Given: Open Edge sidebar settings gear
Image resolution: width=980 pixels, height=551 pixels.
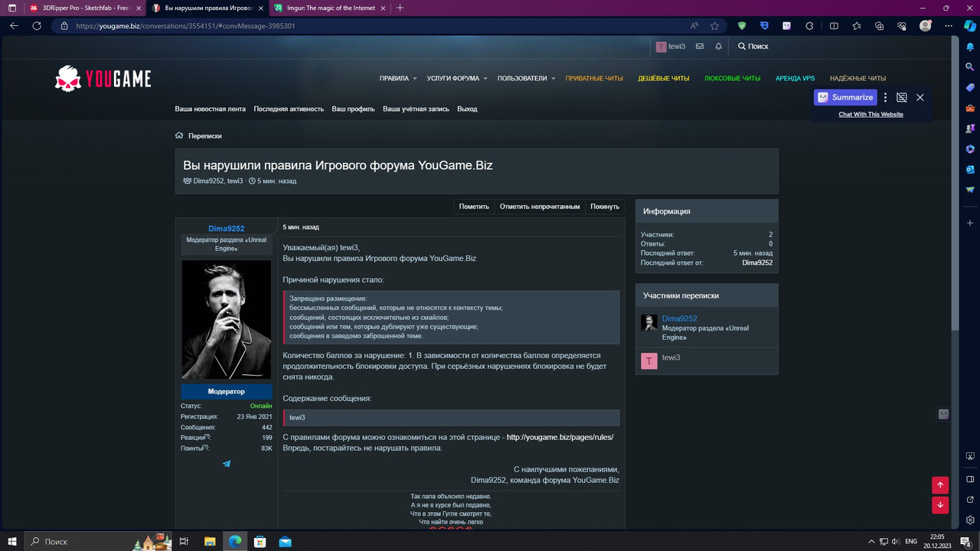Looking at the screenshot, I should click(970, 520).
